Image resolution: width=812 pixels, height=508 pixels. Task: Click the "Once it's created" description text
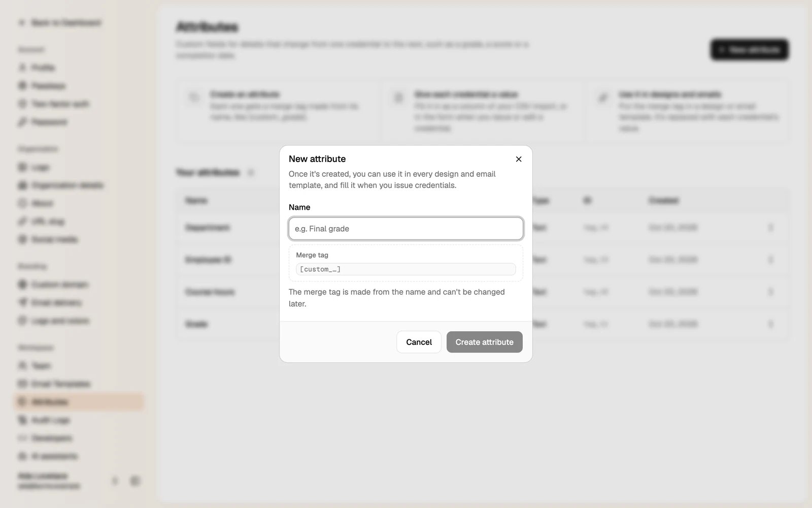pos(392,179)
